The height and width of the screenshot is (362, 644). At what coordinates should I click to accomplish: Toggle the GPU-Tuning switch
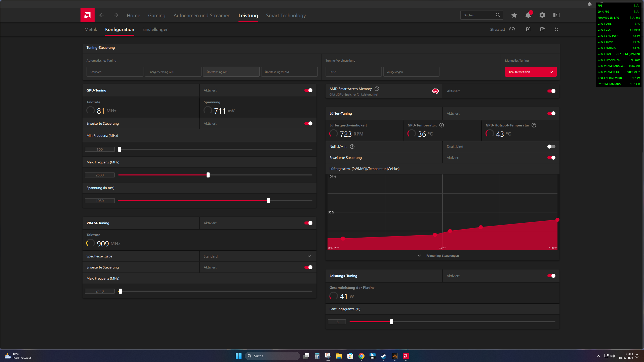click(308, 90)
